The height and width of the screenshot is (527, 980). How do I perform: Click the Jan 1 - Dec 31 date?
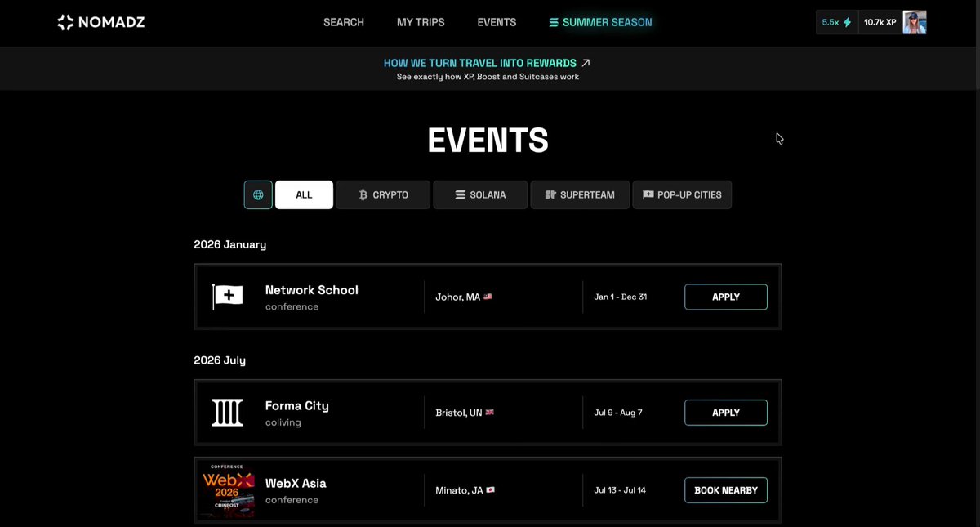tap(621, 297)
